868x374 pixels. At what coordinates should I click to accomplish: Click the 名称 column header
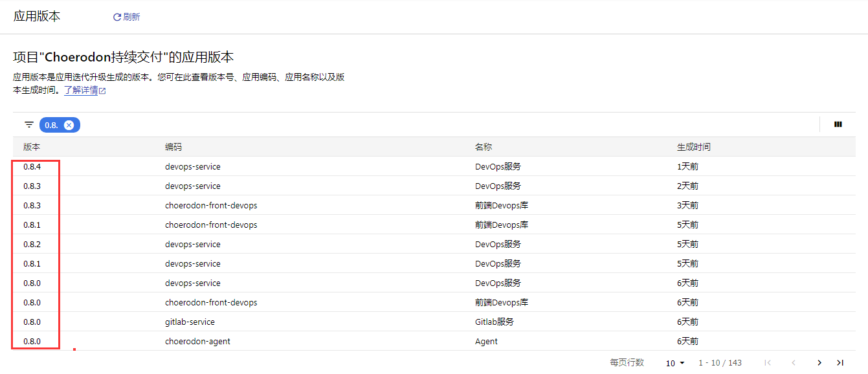coord(484,147)
